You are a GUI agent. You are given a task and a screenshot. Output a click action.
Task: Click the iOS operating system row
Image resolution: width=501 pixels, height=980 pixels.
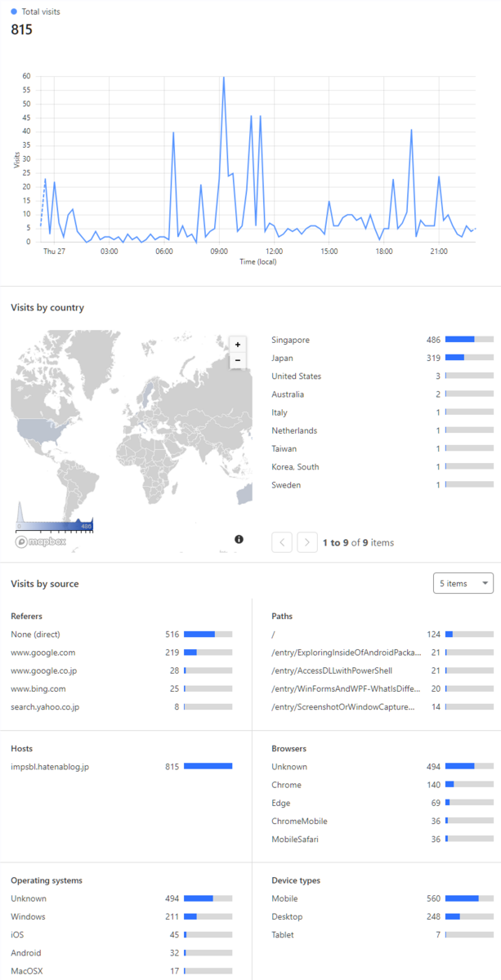(122, 934)
